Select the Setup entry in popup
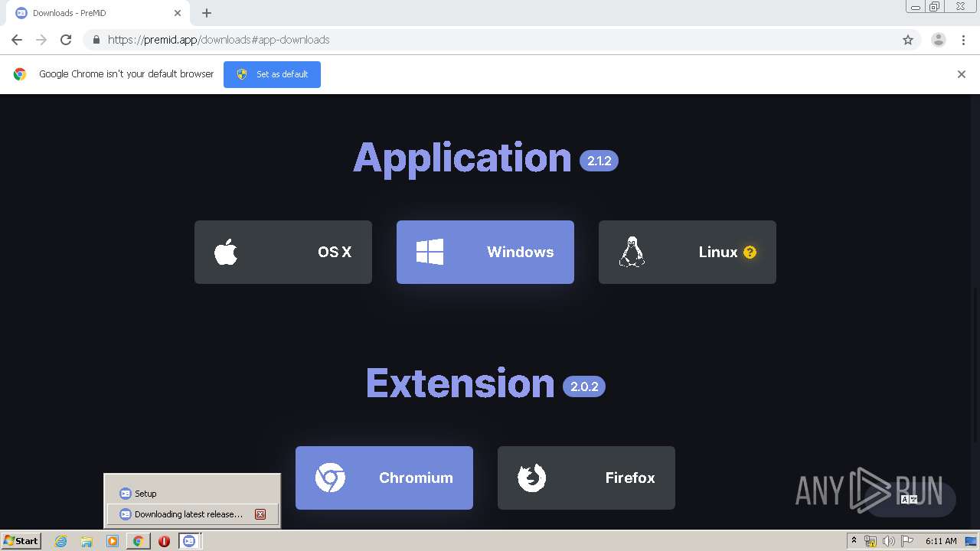The image size is (980, 551). pos(192,494)
